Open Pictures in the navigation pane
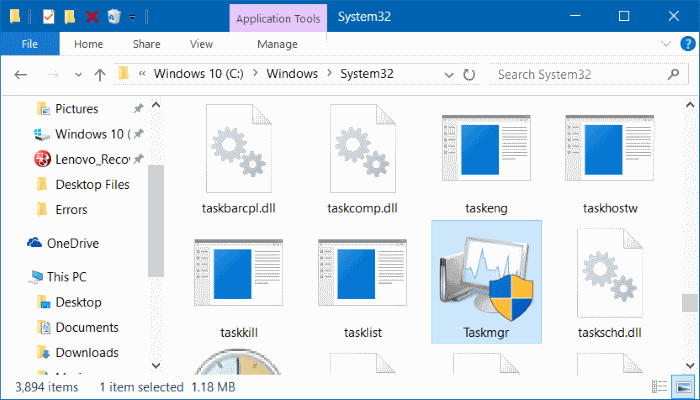 [x=77, y=108]
